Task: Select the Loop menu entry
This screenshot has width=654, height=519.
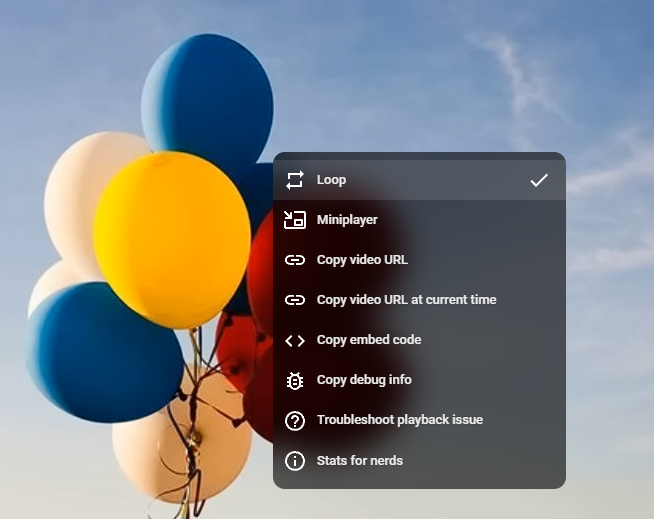Action: 419,180
